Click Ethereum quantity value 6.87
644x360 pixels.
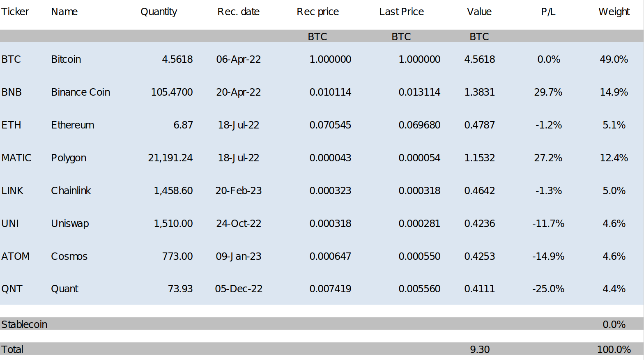183,125
